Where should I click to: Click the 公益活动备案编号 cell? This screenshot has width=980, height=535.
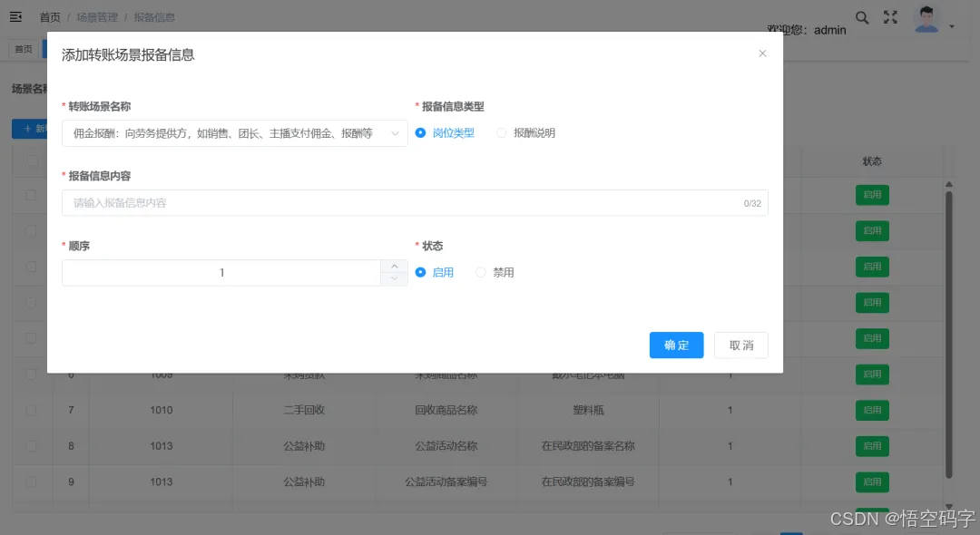click(446, 481)
